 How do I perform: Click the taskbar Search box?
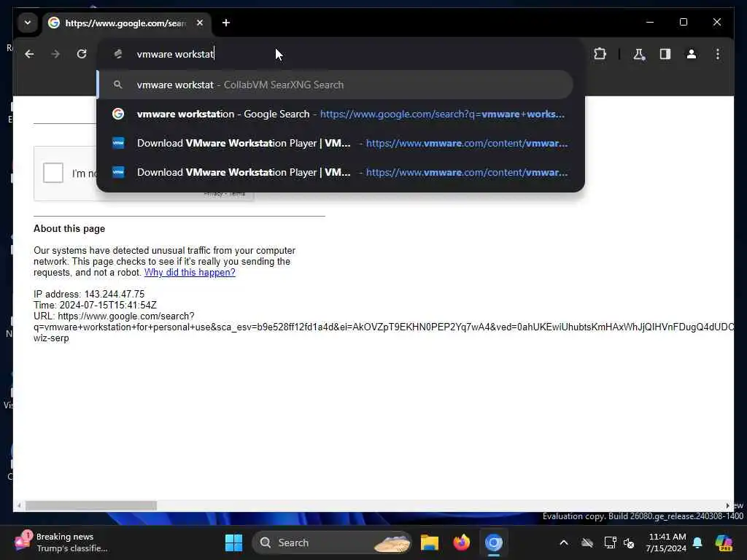coord(332,542)
